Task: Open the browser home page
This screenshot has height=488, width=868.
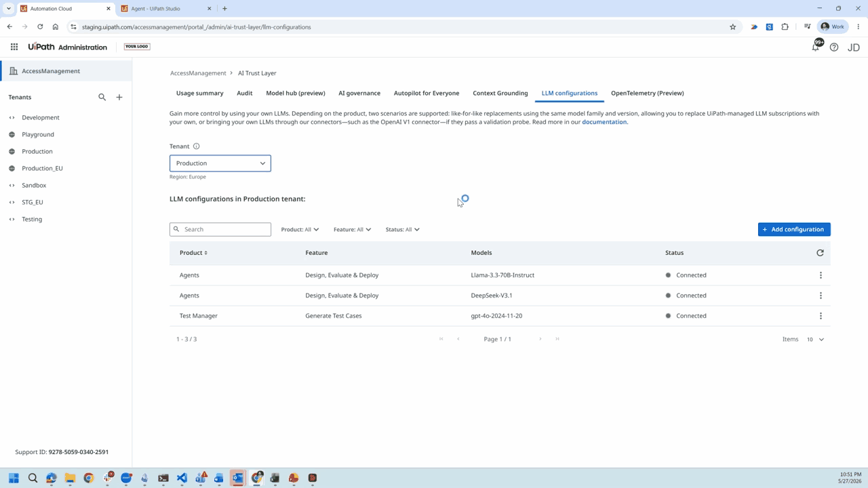Action: click(56, 27)
